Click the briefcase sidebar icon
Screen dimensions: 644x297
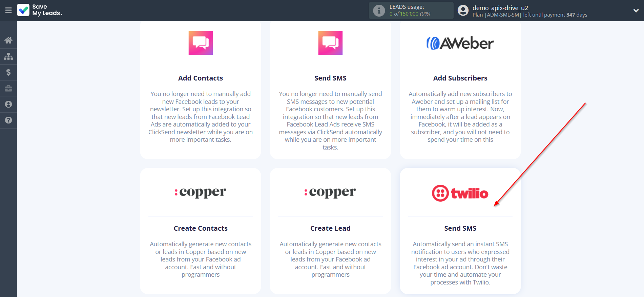click(8, 88)
